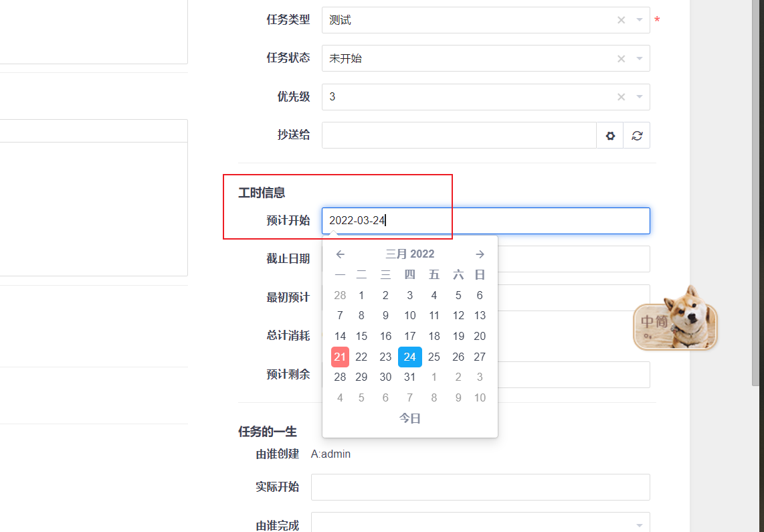Viewport: 764px width, 532px height.
Task: Open the 由谁完成 dropdown
Action: point(480,524)
